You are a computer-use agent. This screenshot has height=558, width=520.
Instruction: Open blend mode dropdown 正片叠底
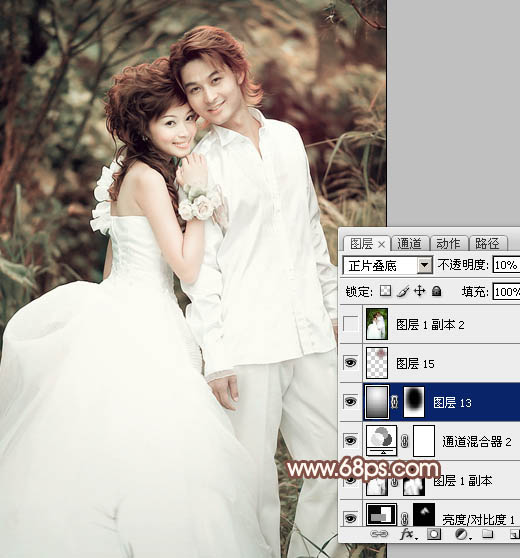[x=388, y=265]
